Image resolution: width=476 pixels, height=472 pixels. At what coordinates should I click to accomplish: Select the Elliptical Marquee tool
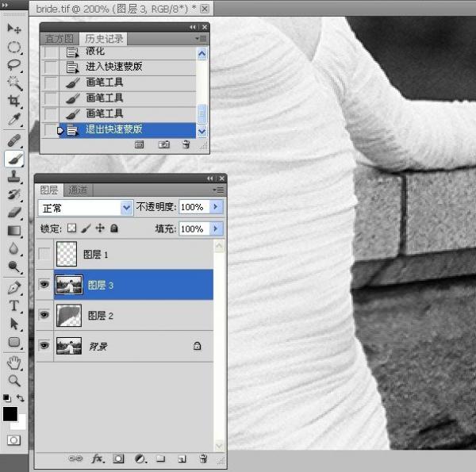pyautogui.click(x=14, y=47)
